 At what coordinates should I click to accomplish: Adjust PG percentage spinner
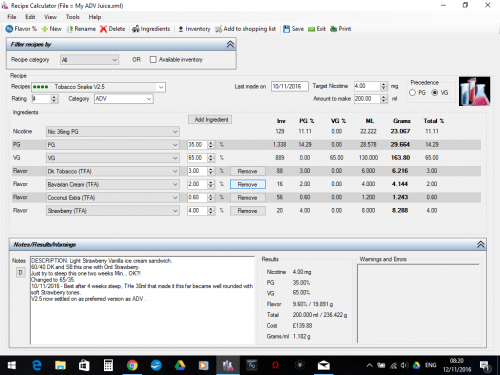tap(211, 145)
